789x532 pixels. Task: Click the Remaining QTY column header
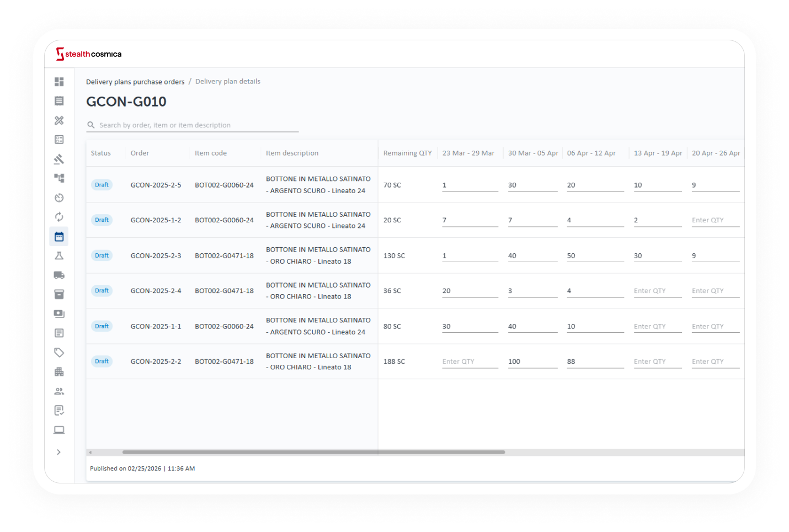tap(407, 153)
